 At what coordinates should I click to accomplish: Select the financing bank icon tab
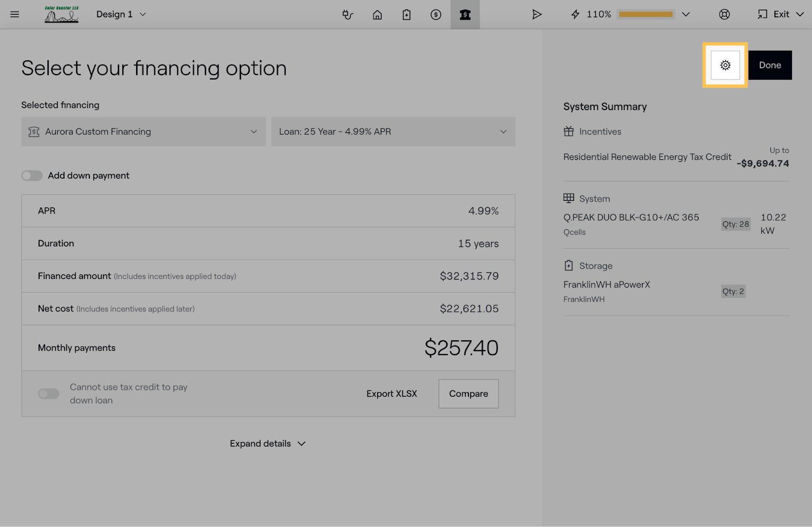(465, 15)
